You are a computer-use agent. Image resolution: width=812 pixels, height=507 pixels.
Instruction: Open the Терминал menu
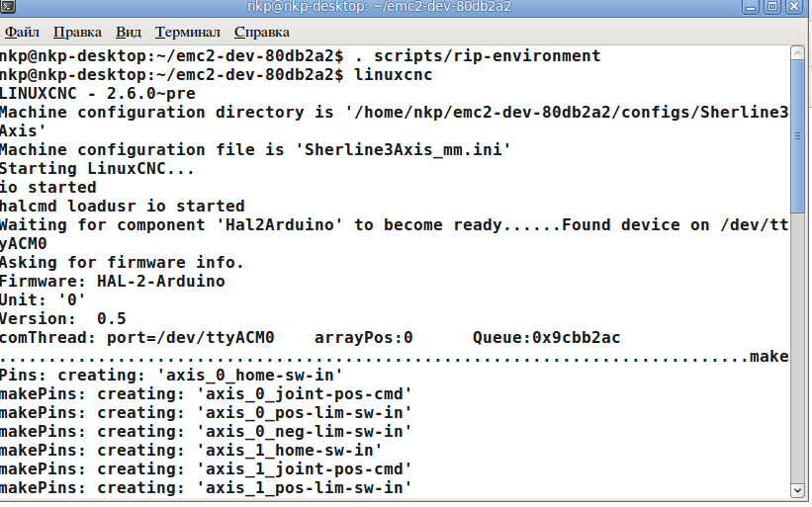(187, 32)
